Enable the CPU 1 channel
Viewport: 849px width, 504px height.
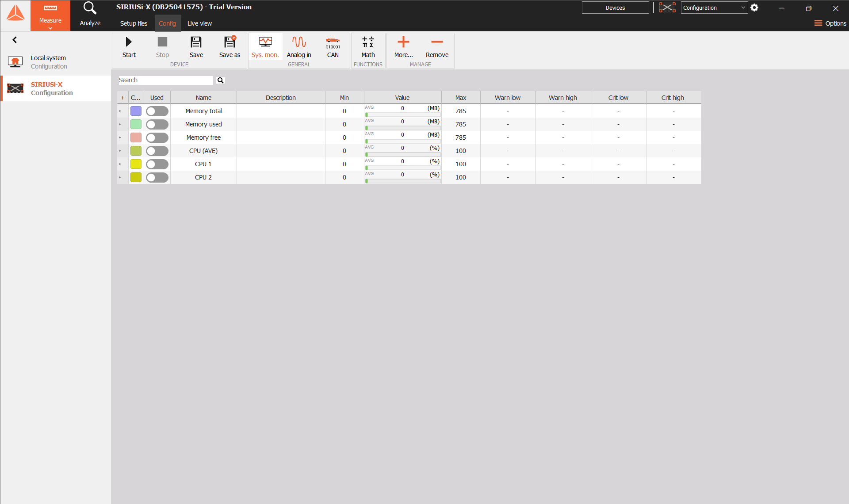point(157,164)
